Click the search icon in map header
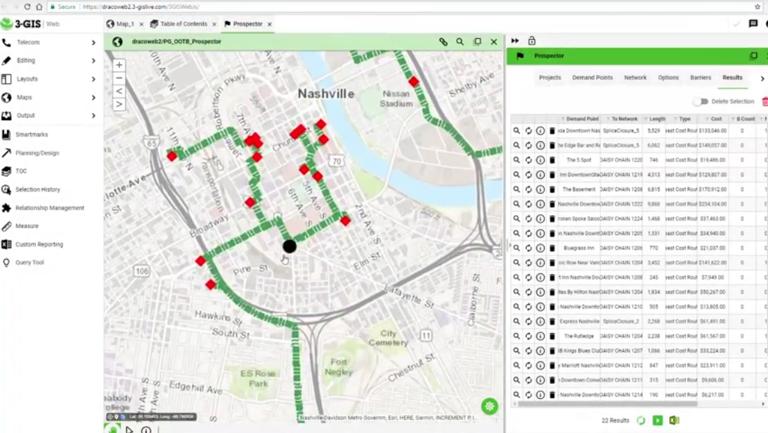Viewport: 768px width, 433px height. pos(460,42)
